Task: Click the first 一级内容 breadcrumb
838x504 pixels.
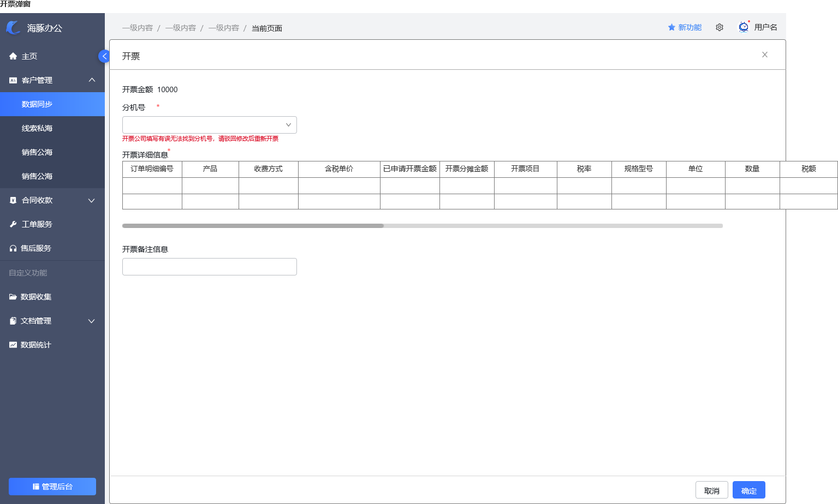Action: 138,28
